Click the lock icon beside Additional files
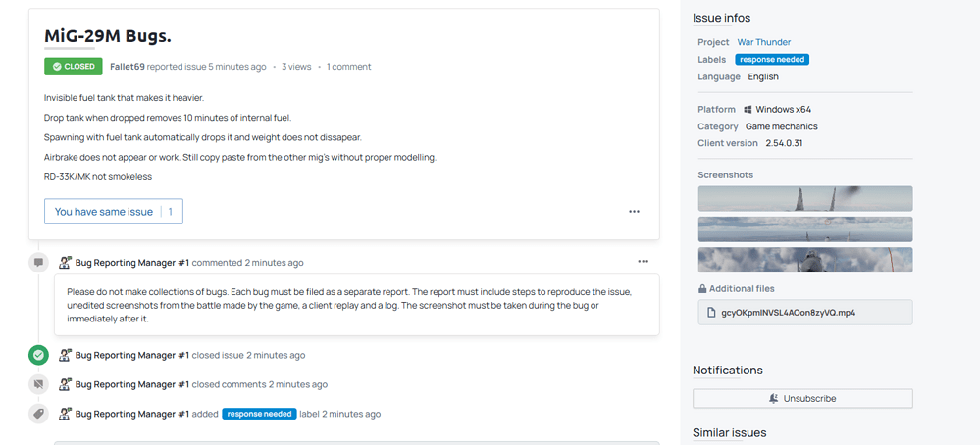This screenshot has height=445, width=980. point(702,289)
